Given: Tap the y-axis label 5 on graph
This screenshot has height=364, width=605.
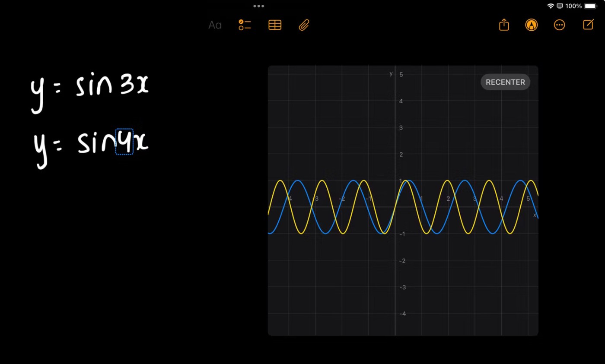Looking at the screenshot, I should [x=401, y=75].
